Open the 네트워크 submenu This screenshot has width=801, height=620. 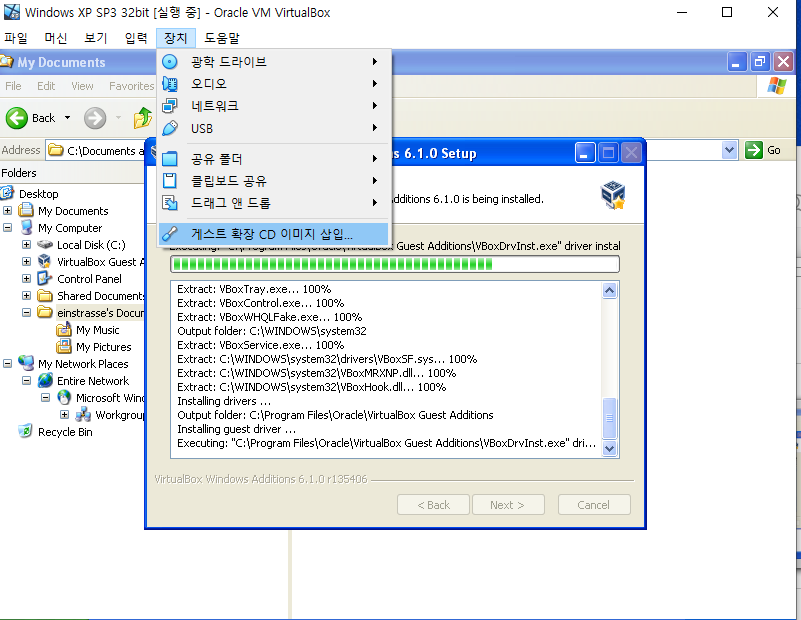pyautogui.click(x=273, y=106)
